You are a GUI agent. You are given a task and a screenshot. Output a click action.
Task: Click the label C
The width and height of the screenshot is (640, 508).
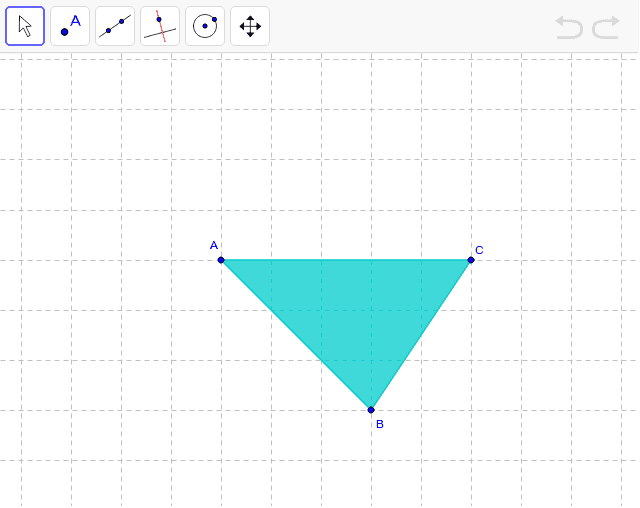[480, 250]
